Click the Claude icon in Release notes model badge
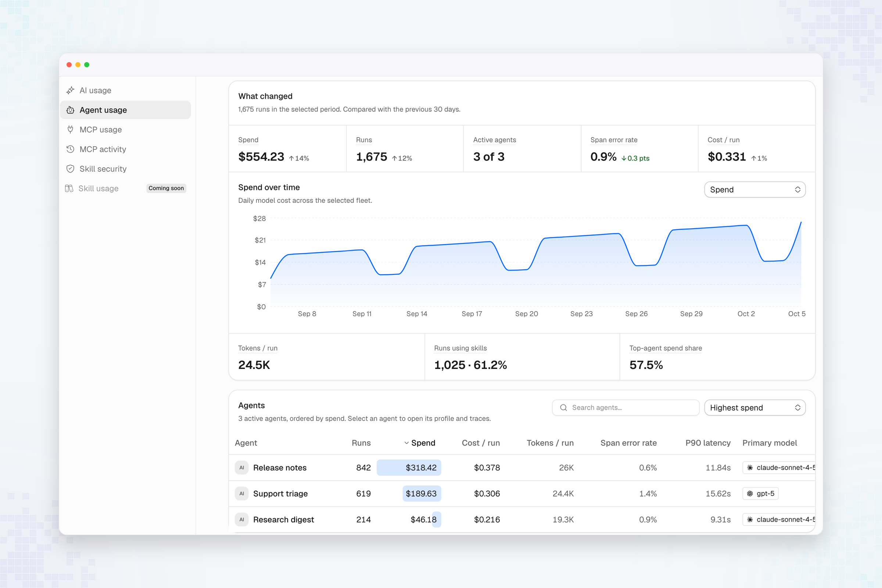Screen dimensions: 882x588 750,467
